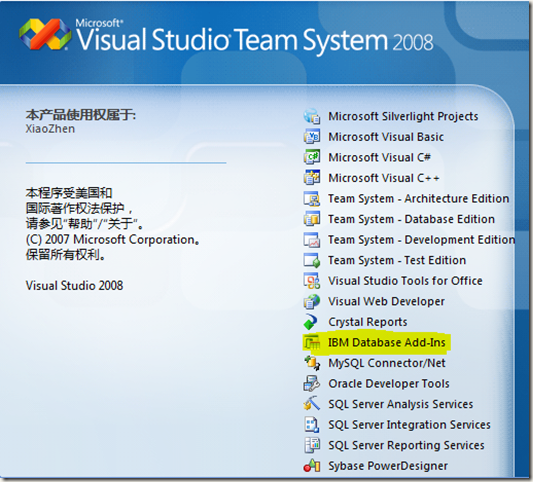
Task: Select 'Oracle Developer Tools' text
Action: coord(389,384)
